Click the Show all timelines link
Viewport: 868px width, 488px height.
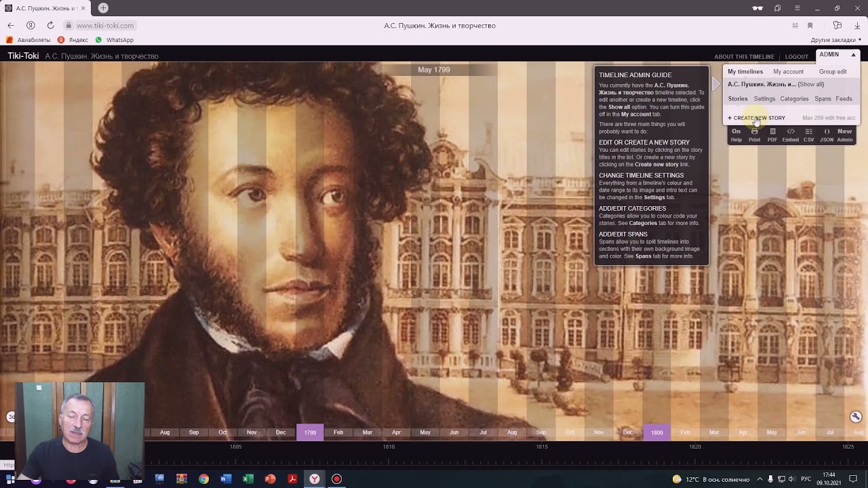pyautogui.click(x=811, y=85)
